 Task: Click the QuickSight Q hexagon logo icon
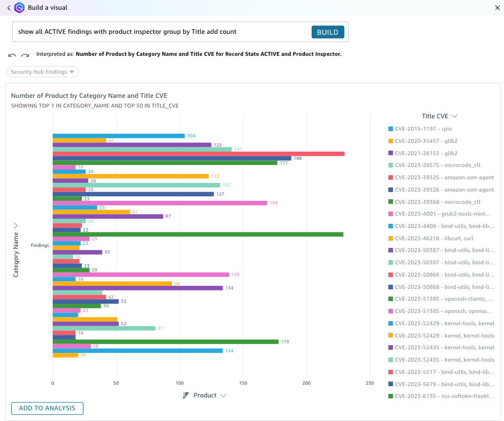click(19, 8)
